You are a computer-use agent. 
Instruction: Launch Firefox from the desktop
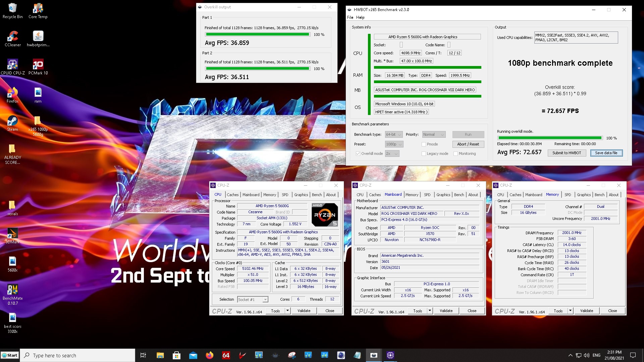[x=13, y=95]
